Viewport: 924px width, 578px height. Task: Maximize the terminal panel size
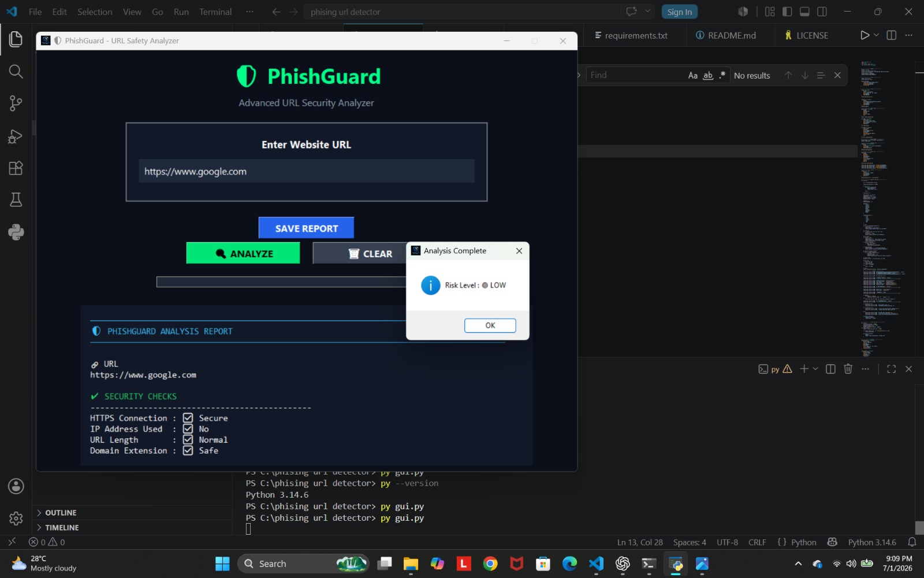pos(891,369)
